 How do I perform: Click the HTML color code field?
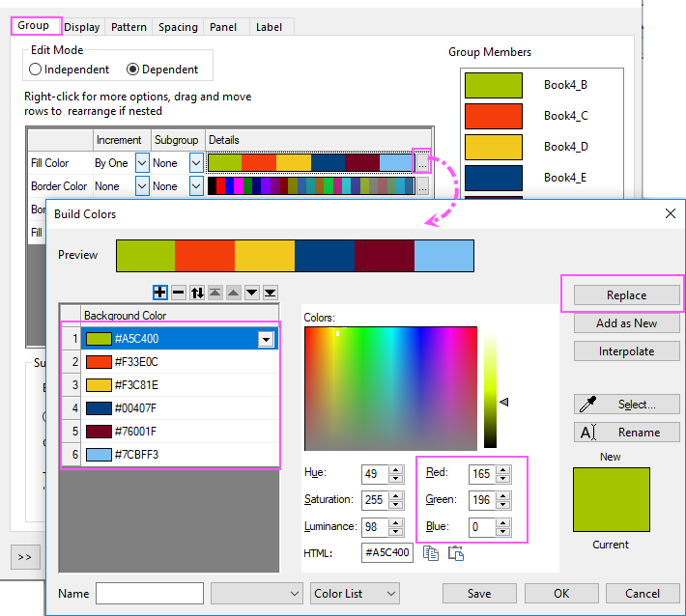[387, 552]
